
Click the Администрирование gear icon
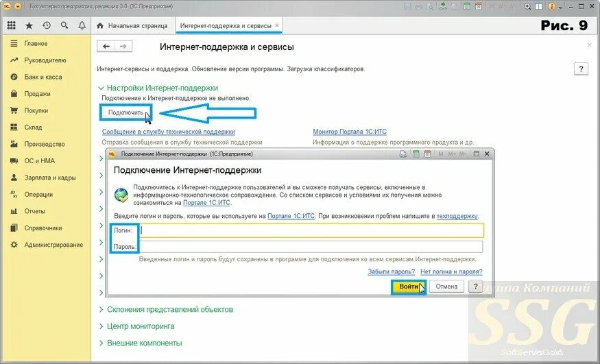tap(14, 245)
